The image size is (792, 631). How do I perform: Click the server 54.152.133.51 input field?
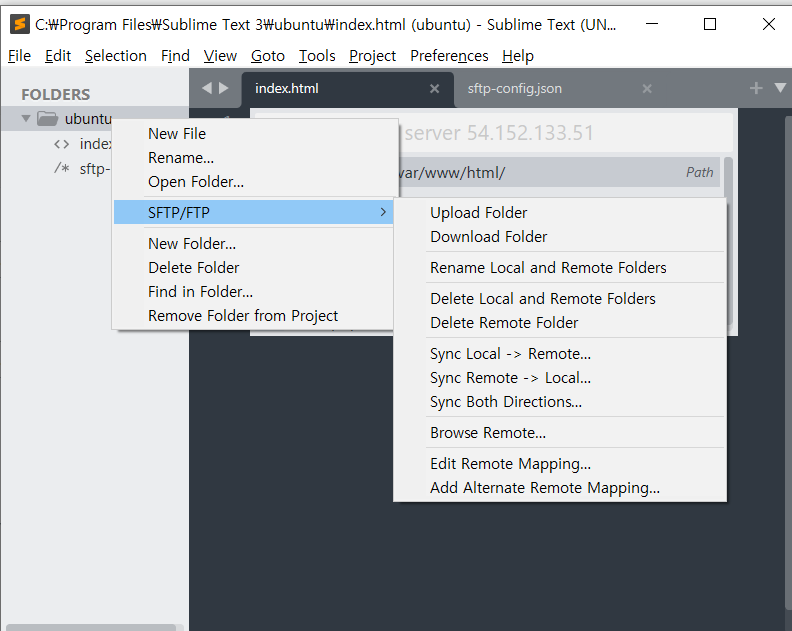point(566,133)
